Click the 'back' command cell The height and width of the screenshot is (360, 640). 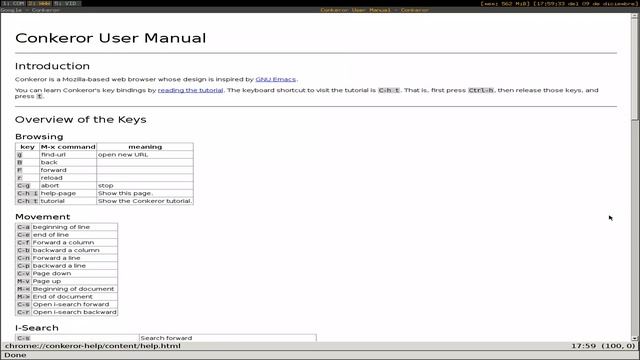[68, 162]
